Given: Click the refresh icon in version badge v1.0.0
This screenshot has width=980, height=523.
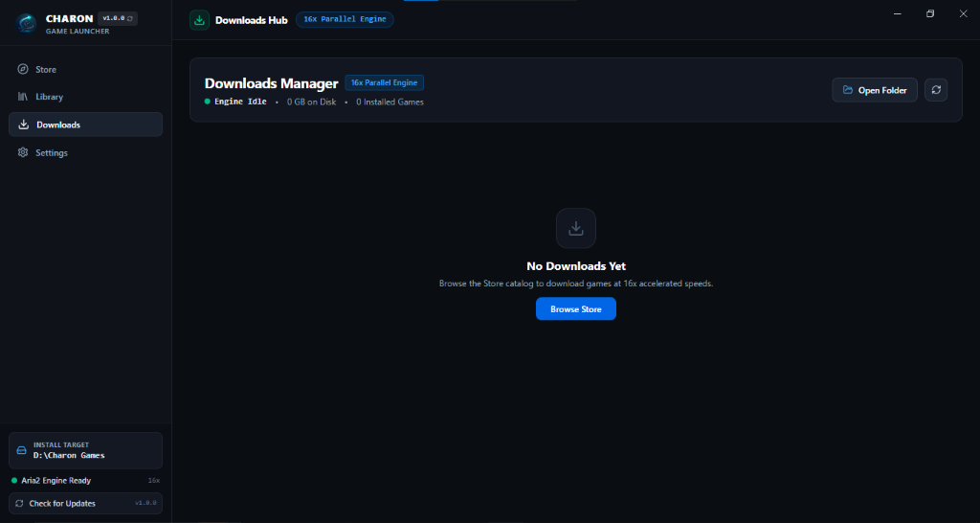Looking at the screenshot, I should point(129,19).
